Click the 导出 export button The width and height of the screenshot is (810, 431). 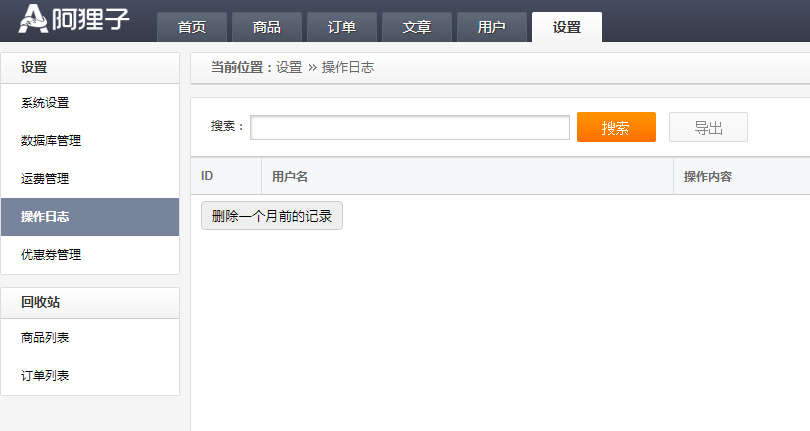[x=708, y=128]
